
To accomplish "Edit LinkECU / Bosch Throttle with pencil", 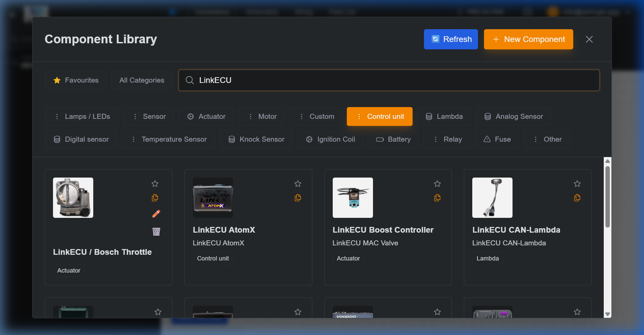I will pos(156,213).
